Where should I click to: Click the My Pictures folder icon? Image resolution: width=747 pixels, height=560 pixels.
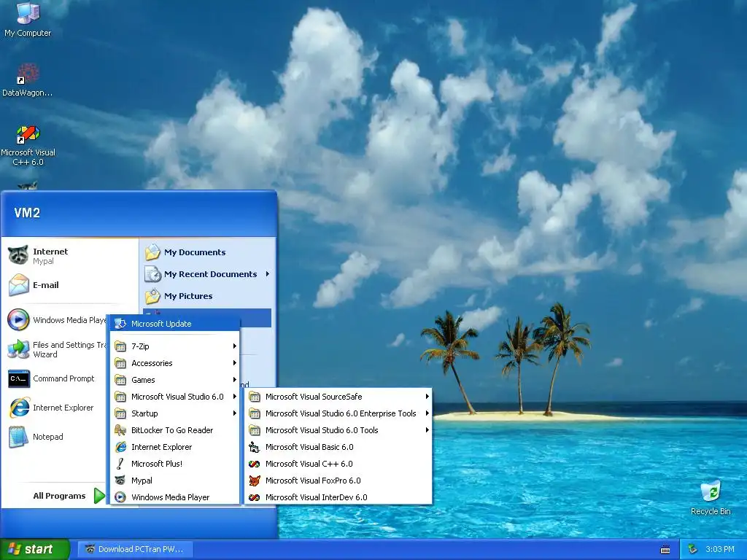pos(153,296)
